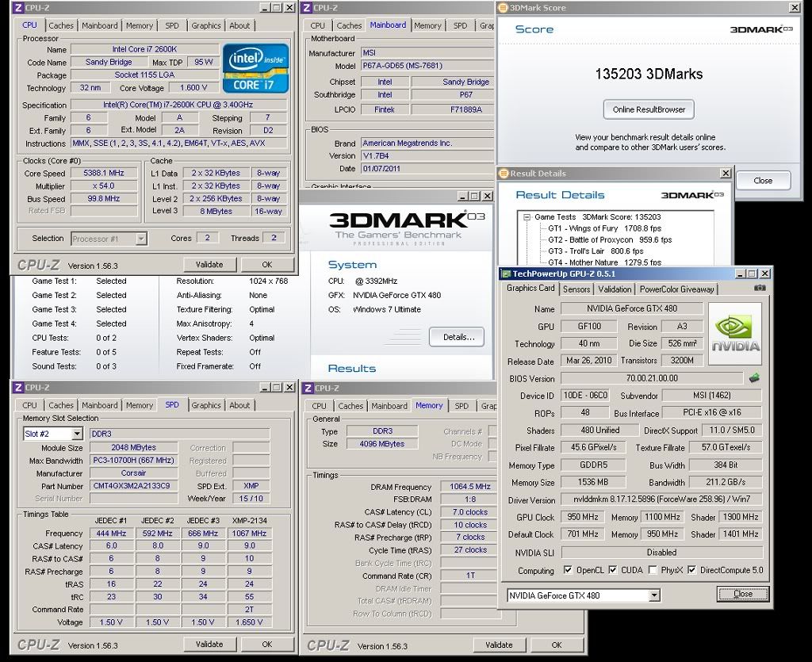
Task: Click the GPU-Z screenshot camera icon
Action: click(760, 289)
